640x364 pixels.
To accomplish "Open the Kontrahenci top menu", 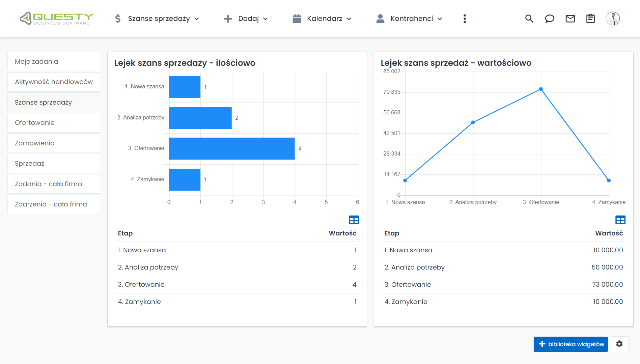I will (409, 19).
